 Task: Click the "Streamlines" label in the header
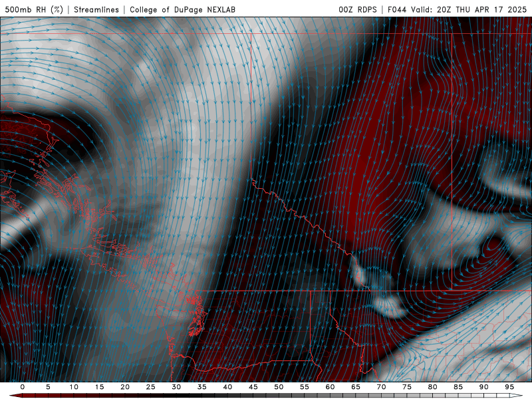pos(96,9)
